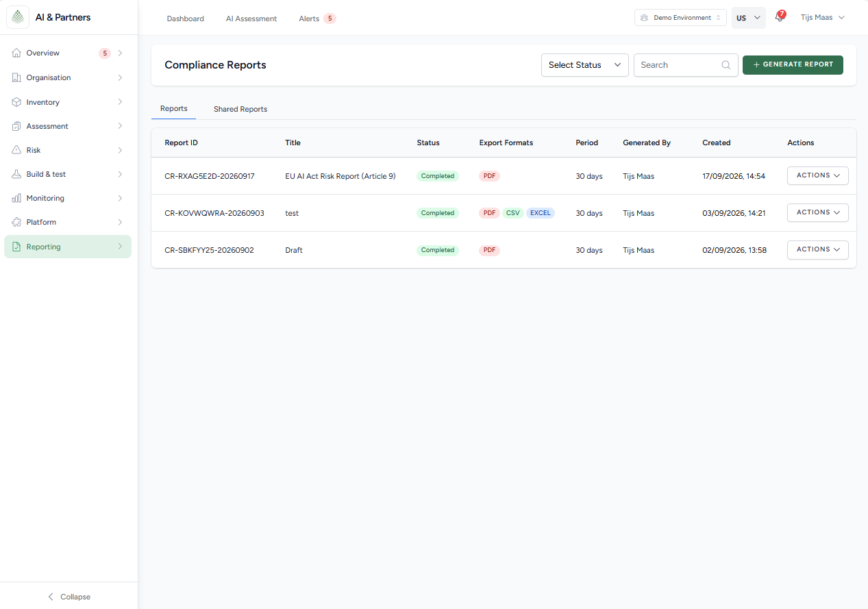This screenshot has width=868, height=609.
Task: Switch to the Shared Reports tab
Action: [240, 109]
